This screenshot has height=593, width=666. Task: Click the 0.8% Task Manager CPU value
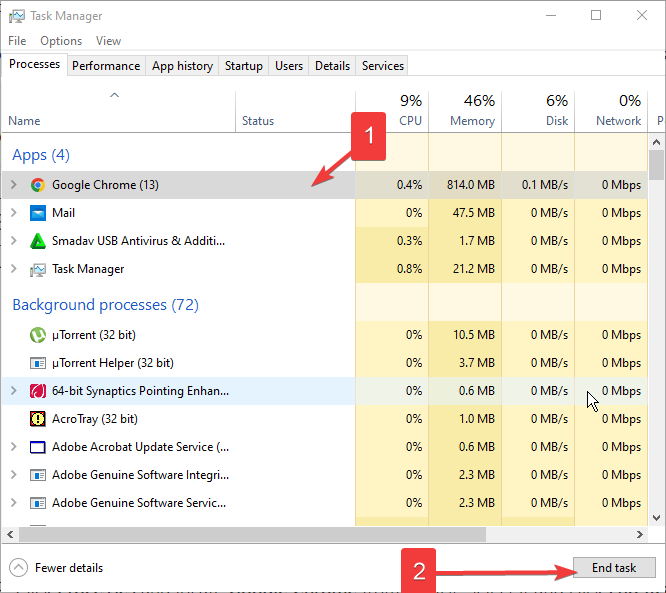[x=409, y=269]
